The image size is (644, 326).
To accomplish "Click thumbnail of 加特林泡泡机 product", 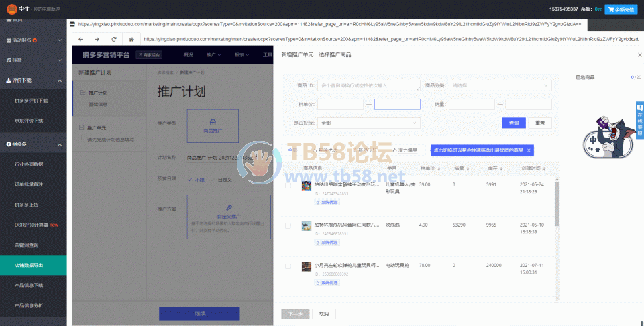I will tap(307, 226).
